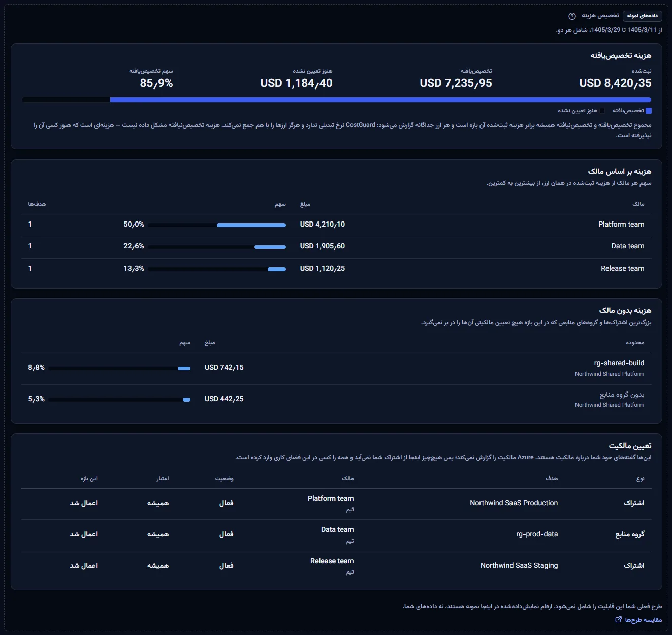The image size is (672, 635).
Task: Select the blue "تخصیص‌یافته" legend swatch
Action: 649,111
